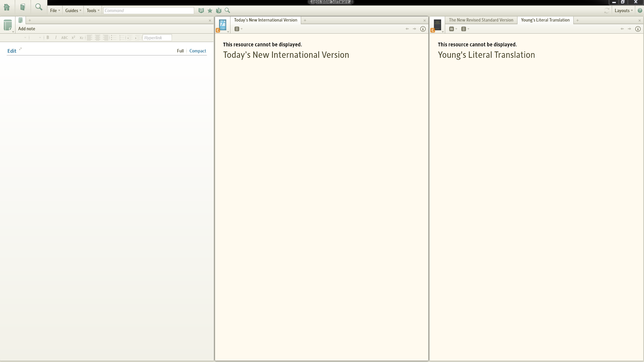Image resolution: width=644 pixels, height=362 pixels.
Task: Toggle superscript formatting
Action: [x=73, y=38]
